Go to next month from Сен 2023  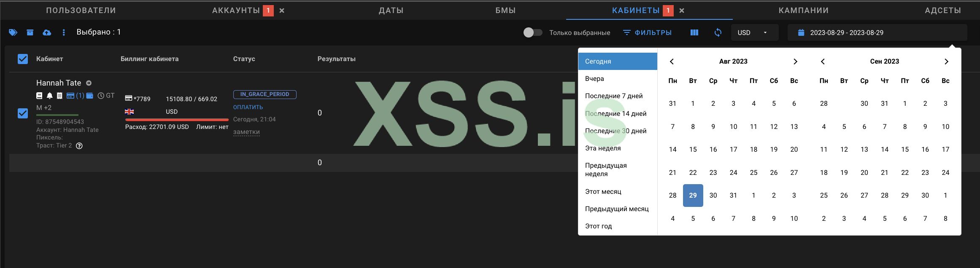pyautogui.click(x=946, y=62)
